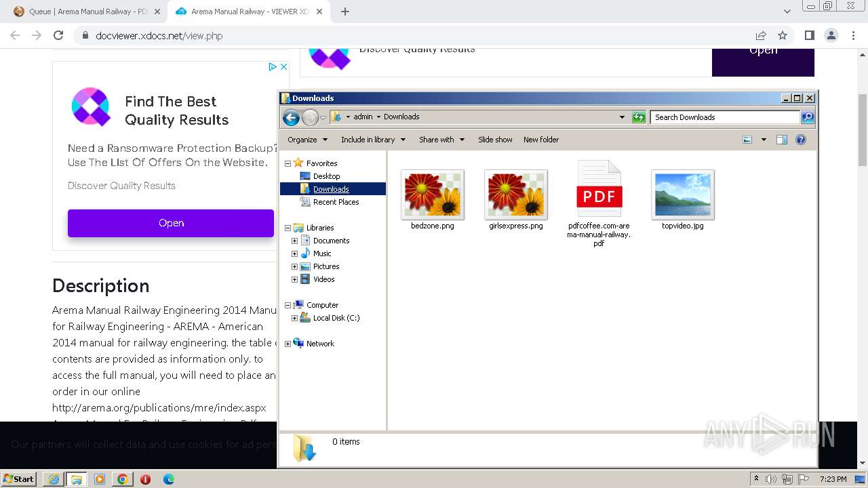The height and width of the screenshot is (488, 868).
Task: Select the girlsexpress.png file thumbnail
Action: [516, 195]
